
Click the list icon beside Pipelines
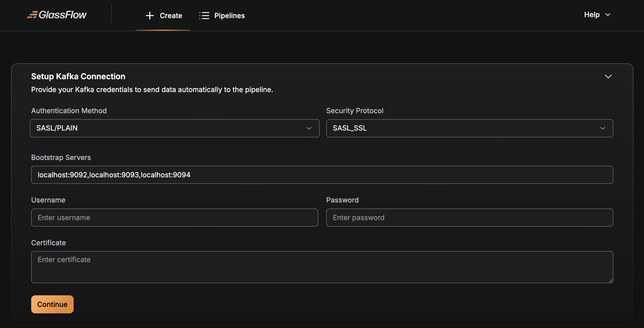click(x=204, y=16)
